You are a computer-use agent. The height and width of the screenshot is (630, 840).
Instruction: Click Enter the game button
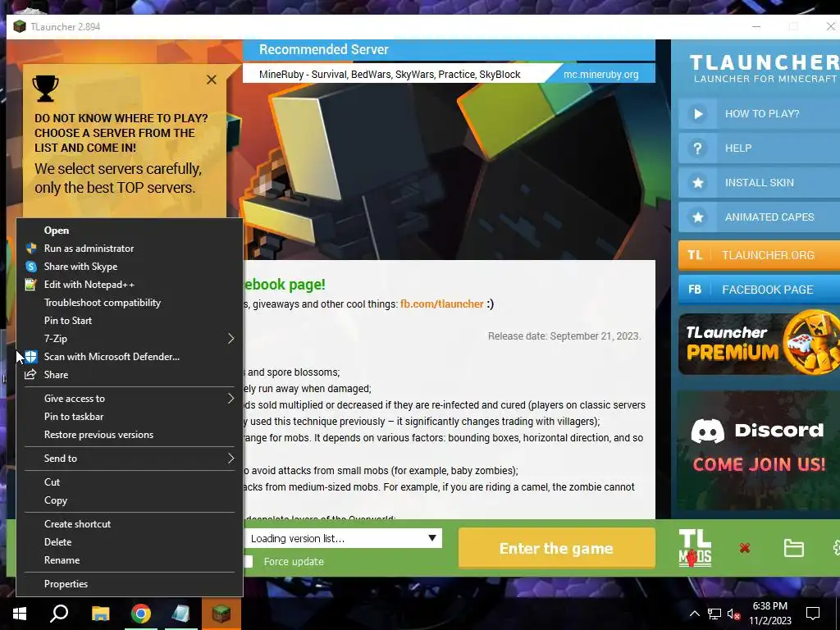557,548
